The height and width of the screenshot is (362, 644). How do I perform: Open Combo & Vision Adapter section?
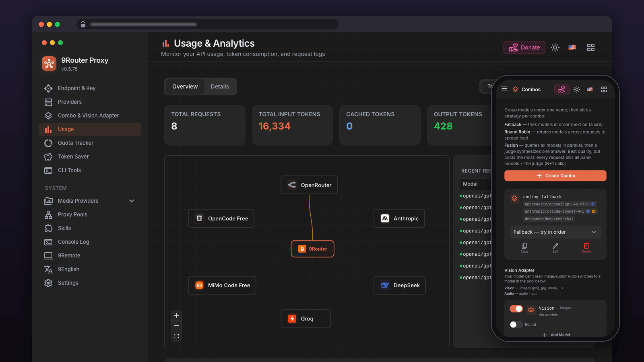click(x=90, y=115)
